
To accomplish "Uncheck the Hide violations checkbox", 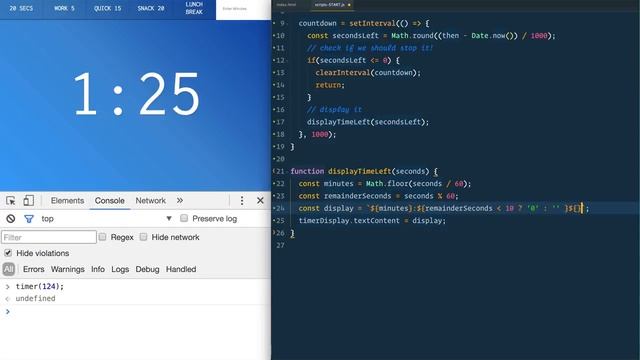I will point(8,253).
